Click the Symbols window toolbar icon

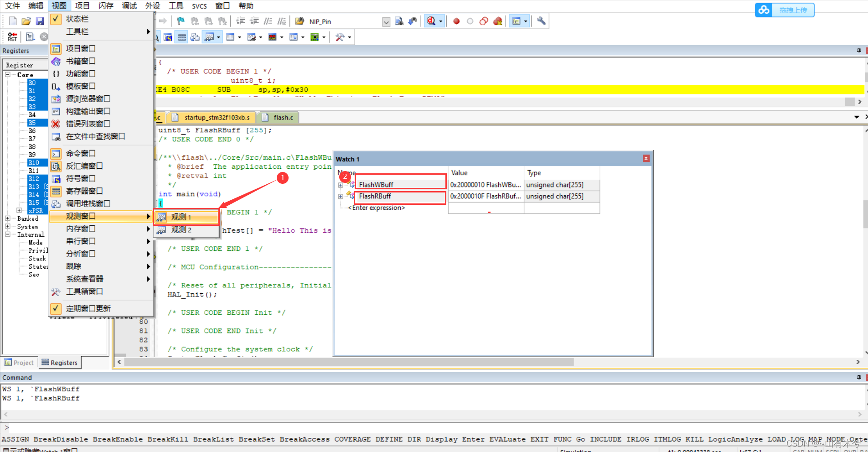(x=168, y=37)
